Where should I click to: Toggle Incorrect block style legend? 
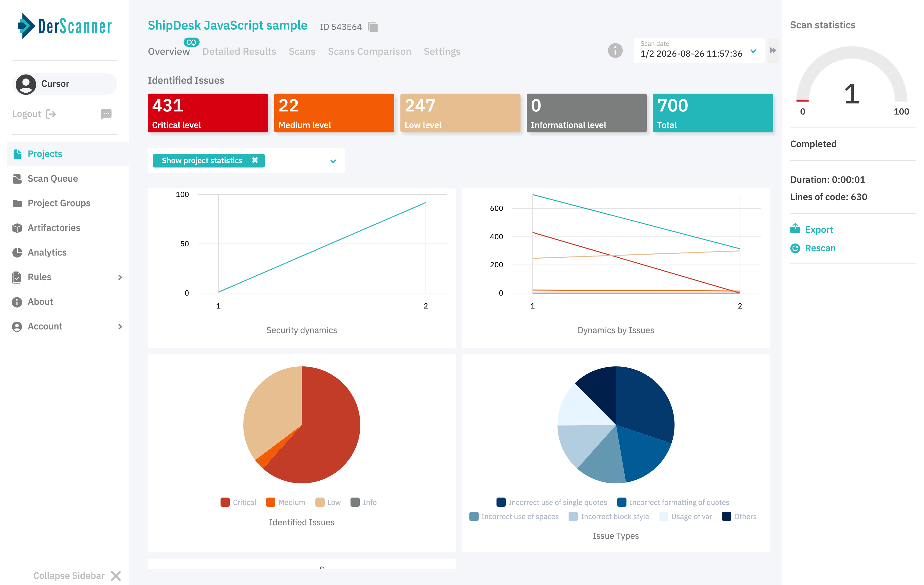click(x=609, y=516)
